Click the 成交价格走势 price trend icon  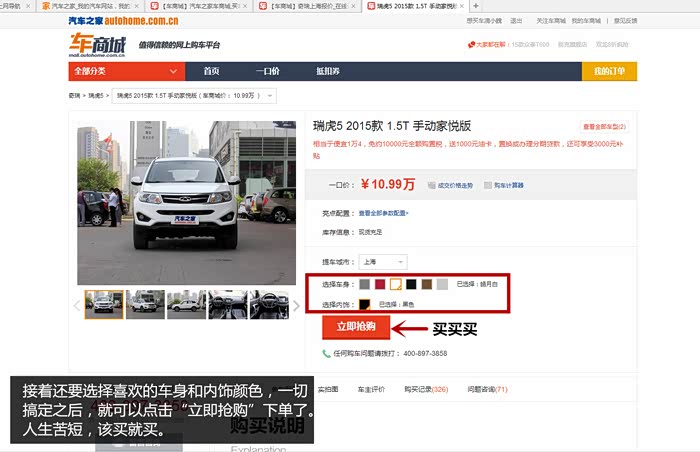tap(431, 185)
